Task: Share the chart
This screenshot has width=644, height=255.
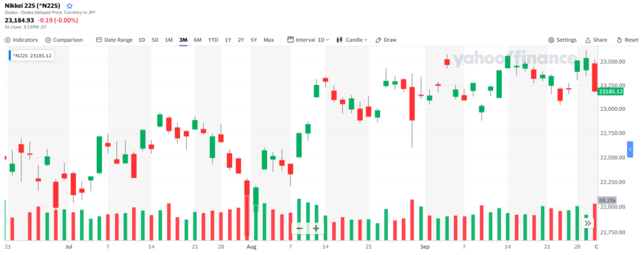Action: [596, 40]
